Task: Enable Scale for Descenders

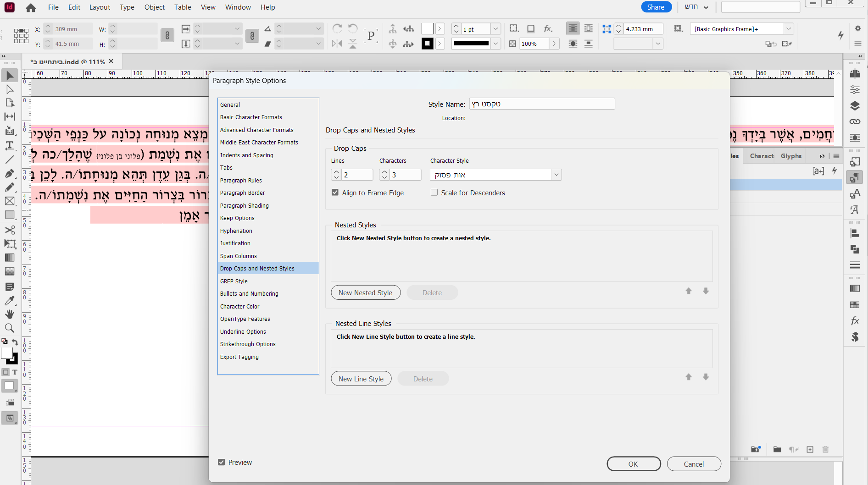Action: pyautogui.click(x=434, y=193)
